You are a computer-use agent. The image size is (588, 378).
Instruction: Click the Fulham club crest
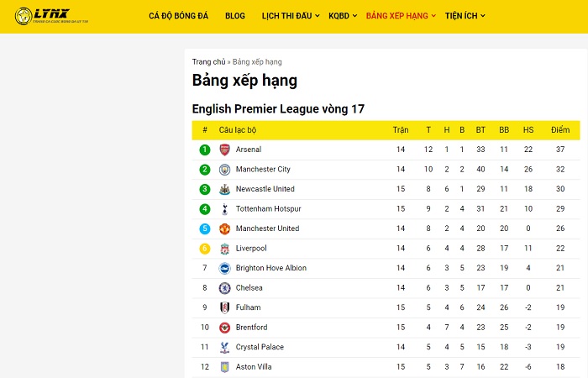click(x=224, y=308)
